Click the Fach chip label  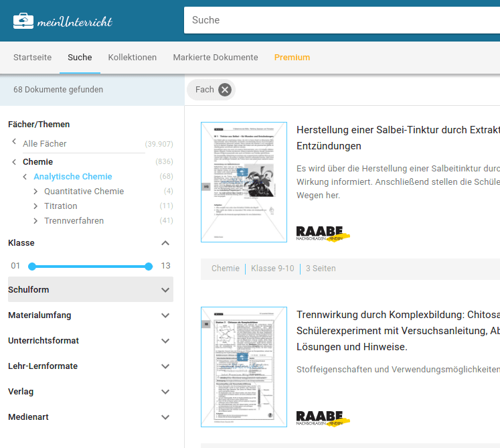coord(204,90)
